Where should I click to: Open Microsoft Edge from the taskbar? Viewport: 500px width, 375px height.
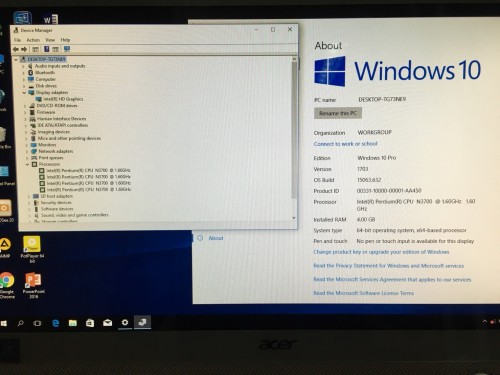click(x=55, y=323)
